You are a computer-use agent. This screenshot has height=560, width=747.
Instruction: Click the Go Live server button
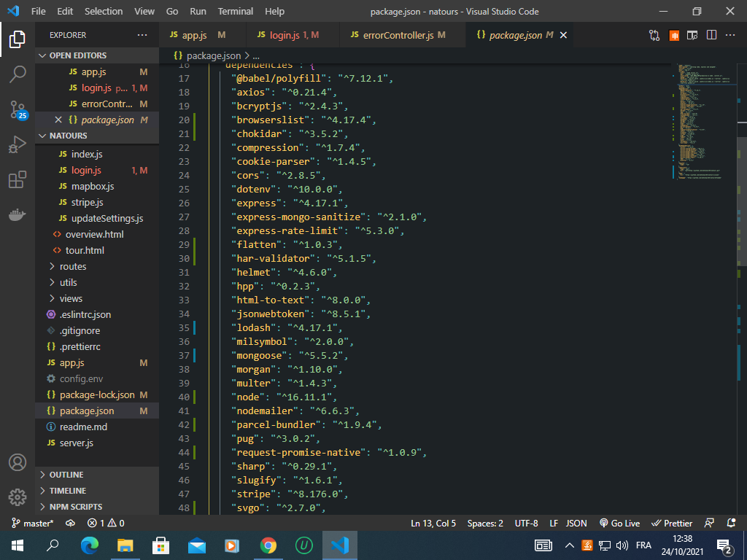(x=619, y=523)
